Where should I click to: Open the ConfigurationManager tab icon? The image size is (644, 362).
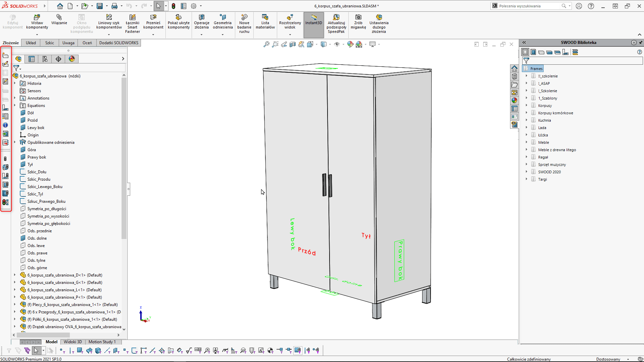coord(45,59)
